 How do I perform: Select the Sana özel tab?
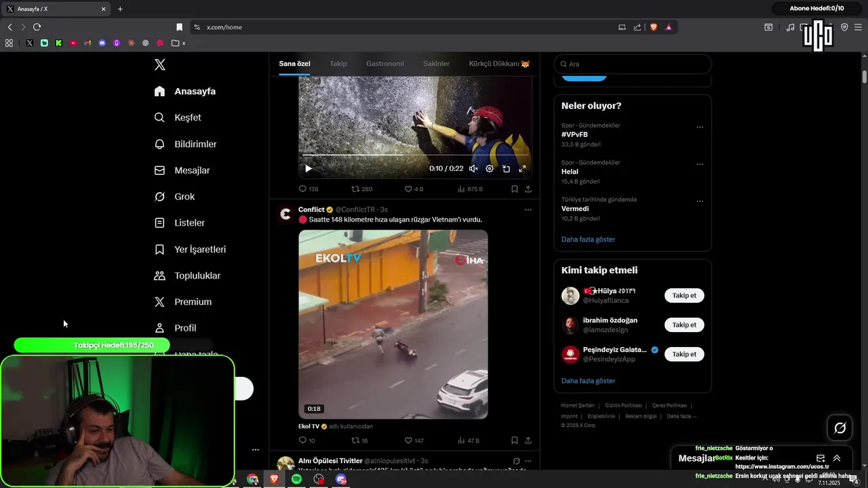pyautogui.click(x=294, y=64)
